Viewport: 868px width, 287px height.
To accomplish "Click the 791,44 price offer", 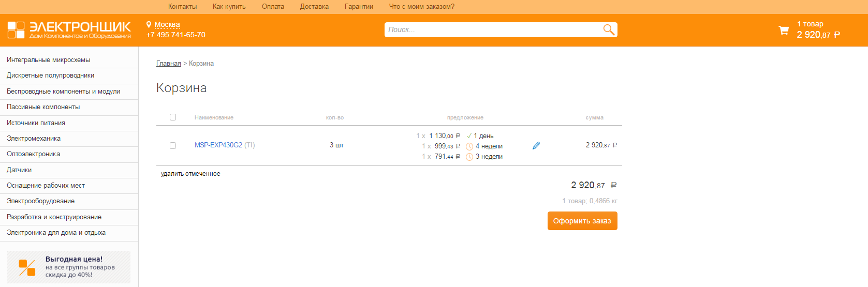I will coord(447,157).
